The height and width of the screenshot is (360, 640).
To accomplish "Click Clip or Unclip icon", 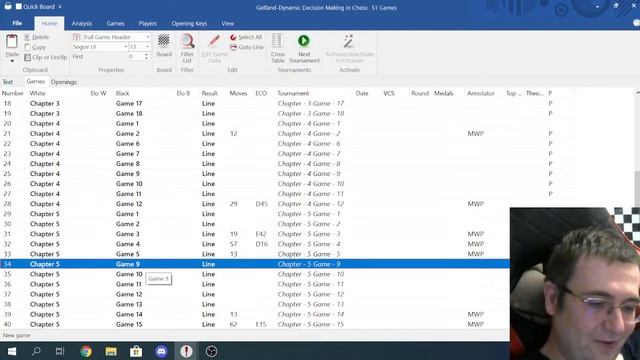I will pos(27,57).
